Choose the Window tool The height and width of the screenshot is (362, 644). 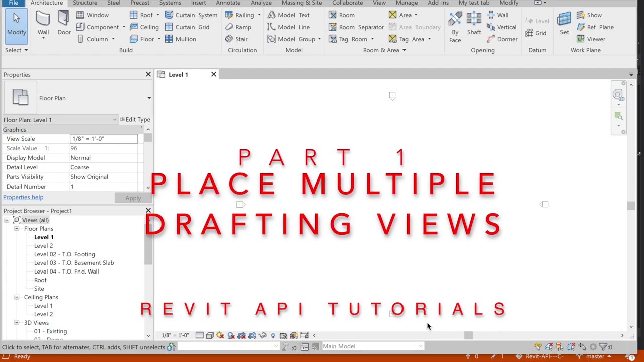click(x=93, y=15)
